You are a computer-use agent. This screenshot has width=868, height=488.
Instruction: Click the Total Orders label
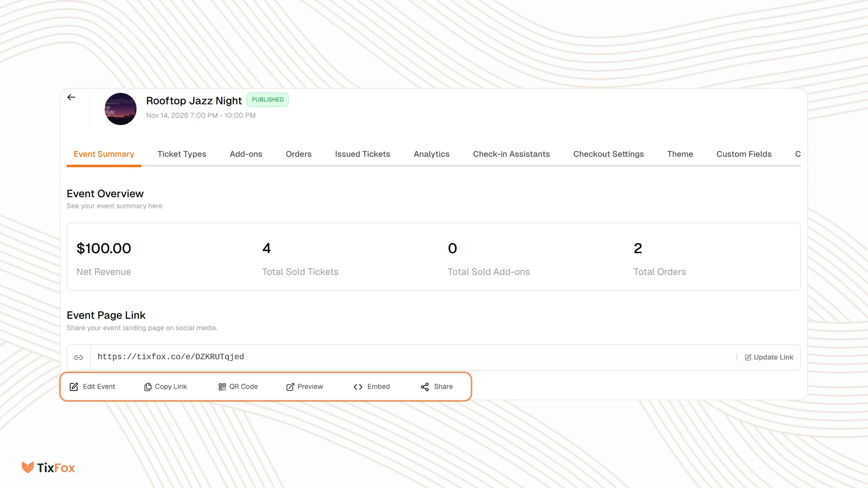tap(660, 272)
